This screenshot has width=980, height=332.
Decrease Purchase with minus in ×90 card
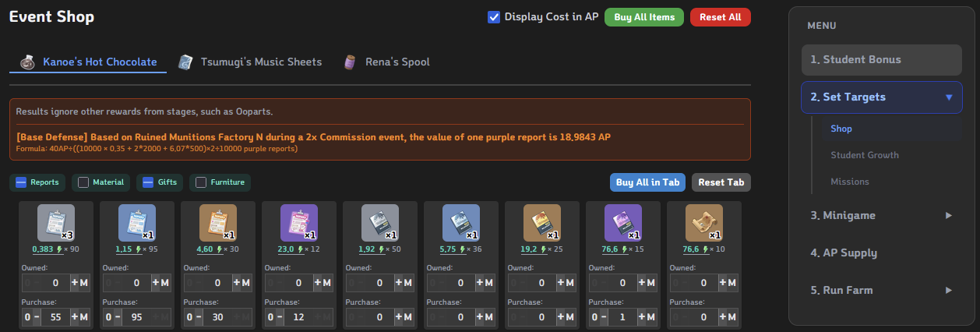pos(35,317)
